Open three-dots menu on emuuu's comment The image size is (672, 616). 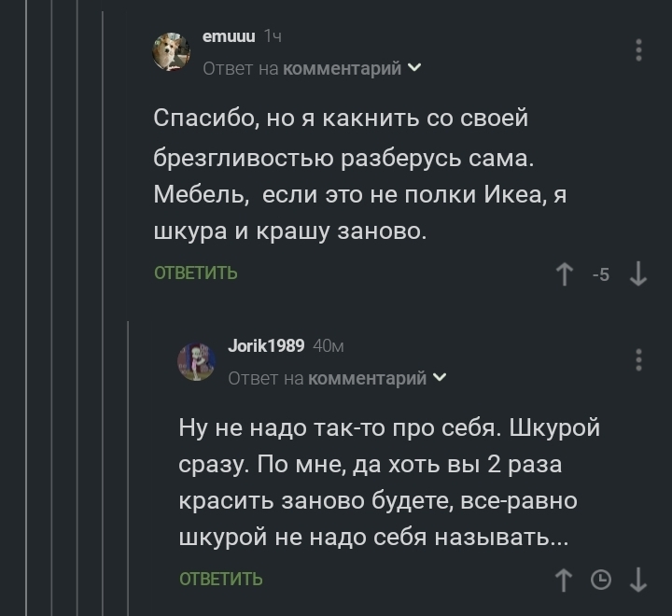(638, 49)
